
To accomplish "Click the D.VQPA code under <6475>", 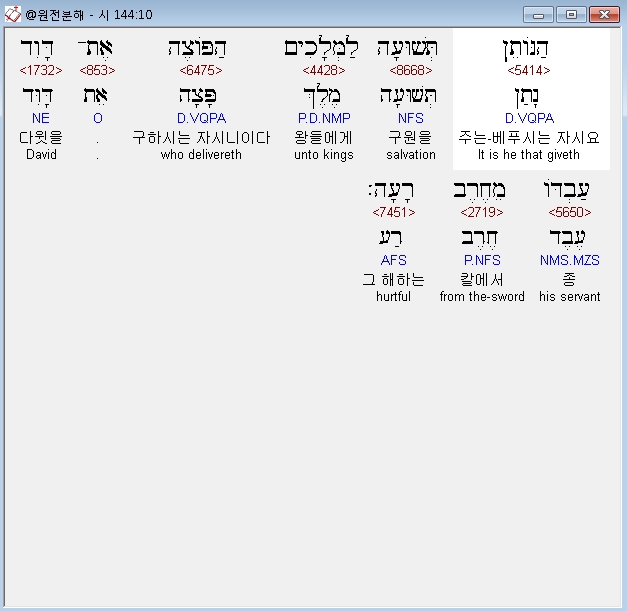I will tap(202, 118).
